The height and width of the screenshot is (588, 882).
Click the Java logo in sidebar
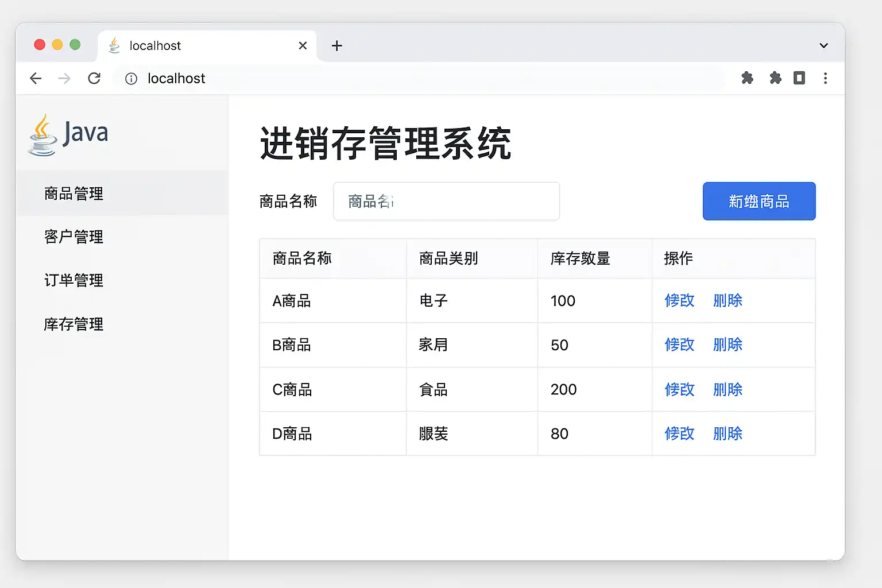point(68,134)
